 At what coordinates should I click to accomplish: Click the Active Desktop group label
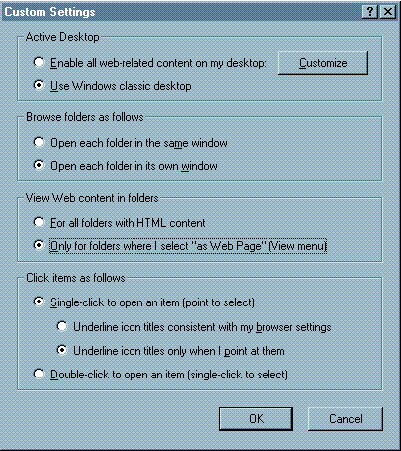pos(62,37)
